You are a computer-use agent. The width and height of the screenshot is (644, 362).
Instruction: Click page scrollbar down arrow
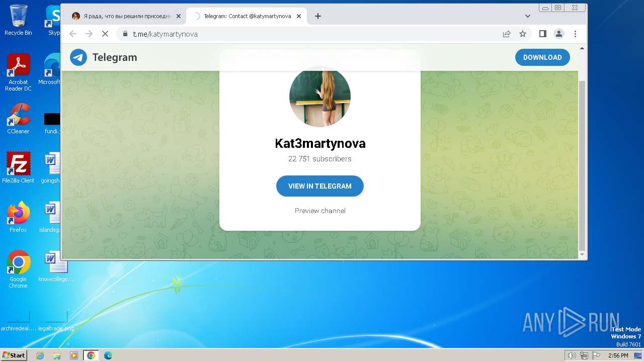pyautogui.click(x=582, y=255)
